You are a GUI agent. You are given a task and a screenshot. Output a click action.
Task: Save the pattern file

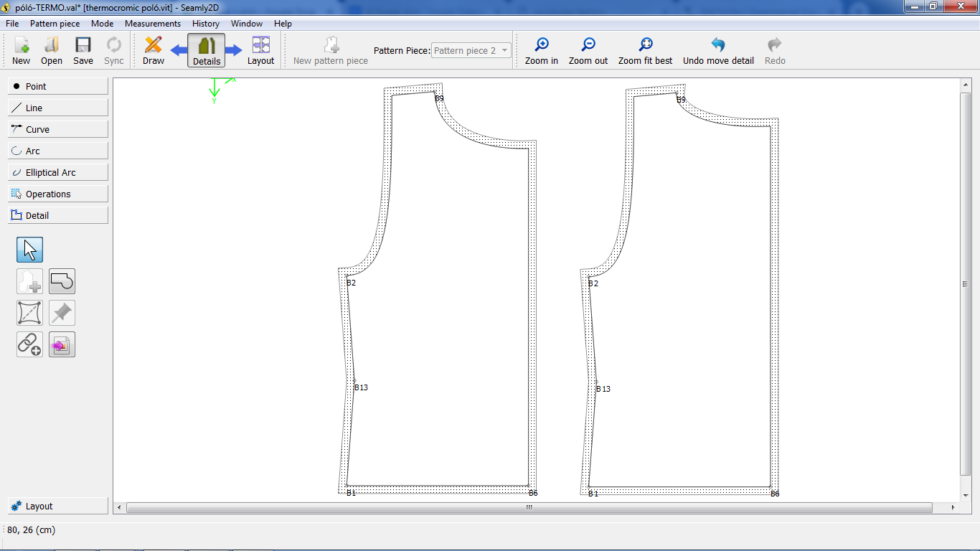83,51
